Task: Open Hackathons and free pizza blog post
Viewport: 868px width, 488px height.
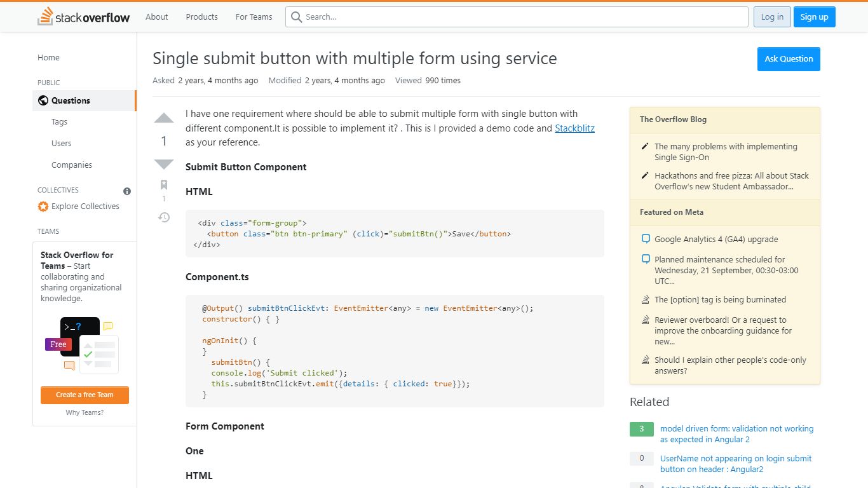Action: (731, 181)
